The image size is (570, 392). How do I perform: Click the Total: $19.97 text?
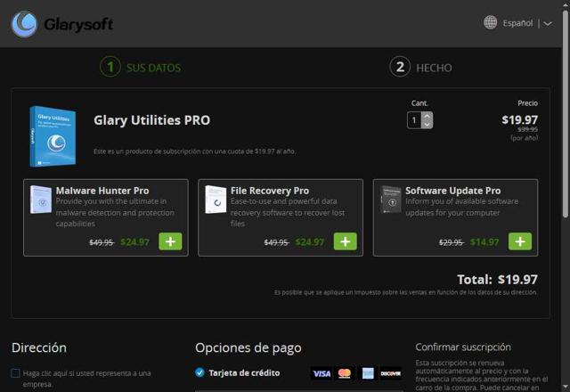(497, 279)
